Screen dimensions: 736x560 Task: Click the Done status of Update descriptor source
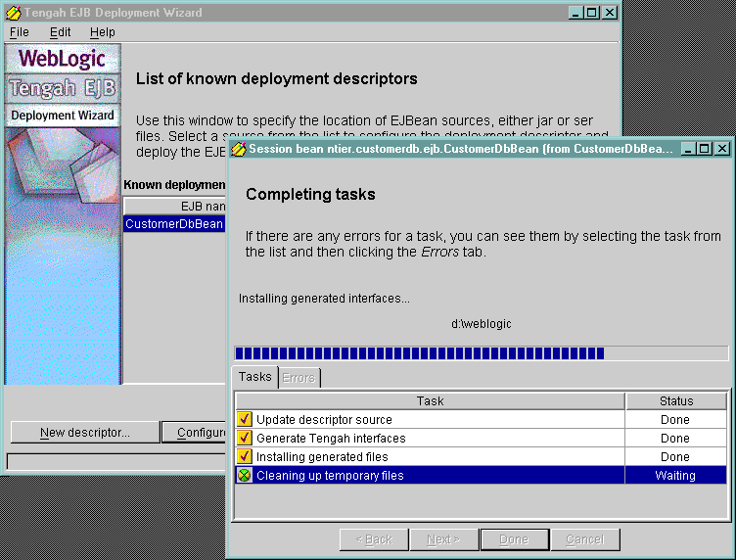click(675, 419)
